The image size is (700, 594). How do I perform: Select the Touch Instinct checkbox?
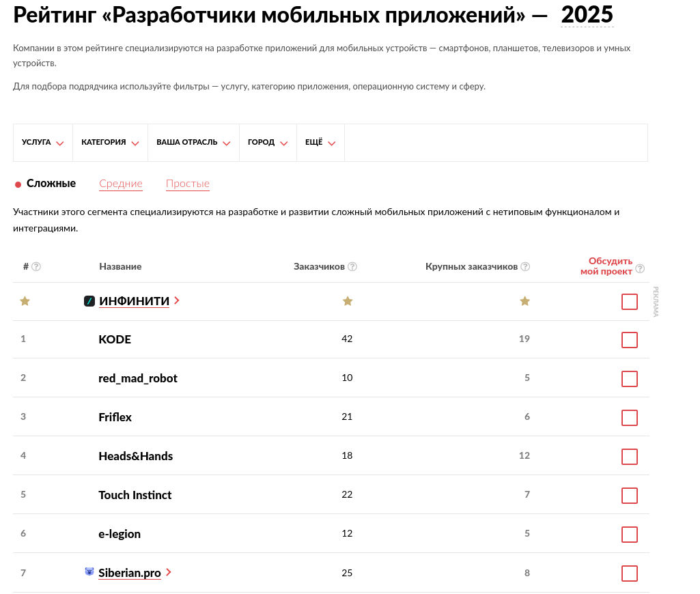point(629,496)
